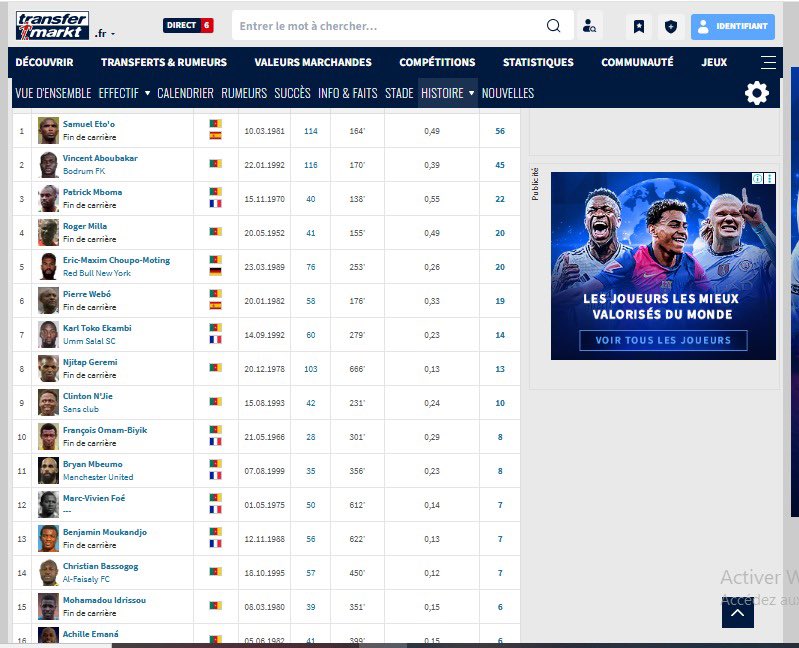This screenshot has height=648, width=799.
Task: Click Cameroon flag in Roger Milla row
Action: 216,232
